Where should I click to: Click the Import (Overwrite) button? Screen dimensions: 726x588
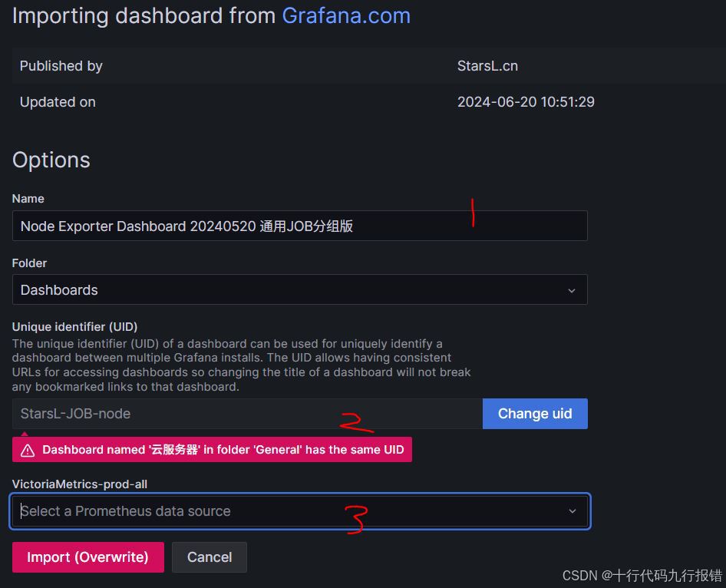(88, 557)
